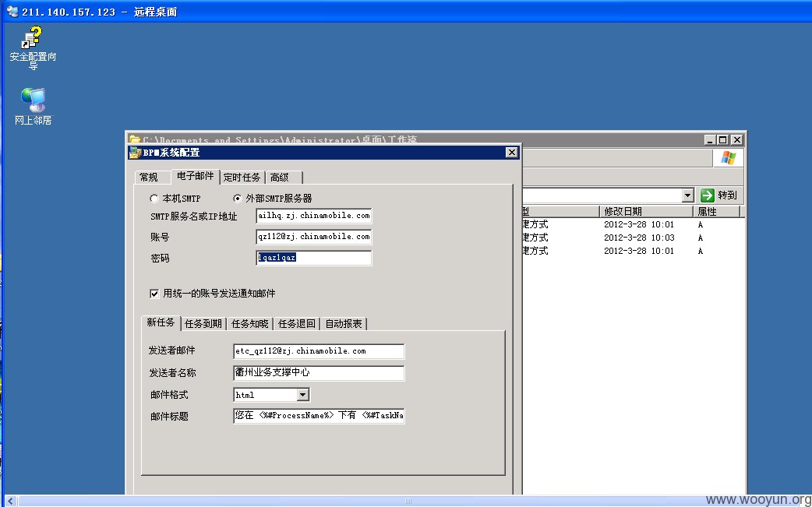Select the 自动报表 sub-tab
The image size is (812, 507).
(344, 323)
